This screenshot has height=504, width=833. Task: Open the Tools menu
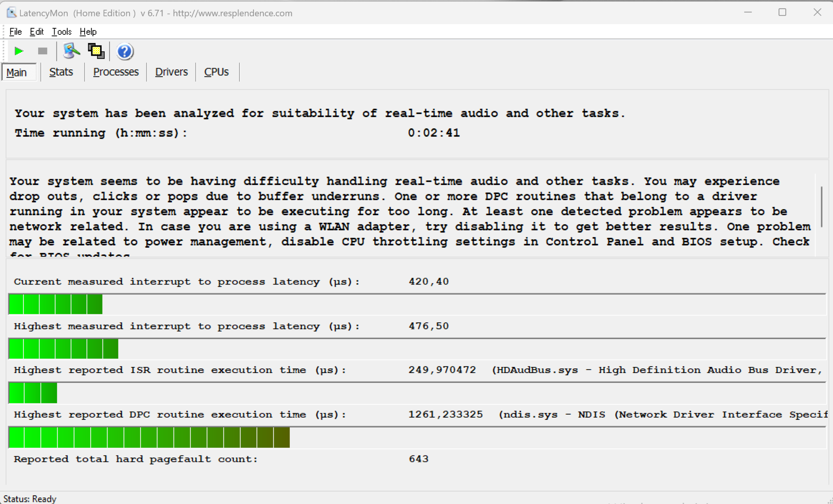(62, 32)
